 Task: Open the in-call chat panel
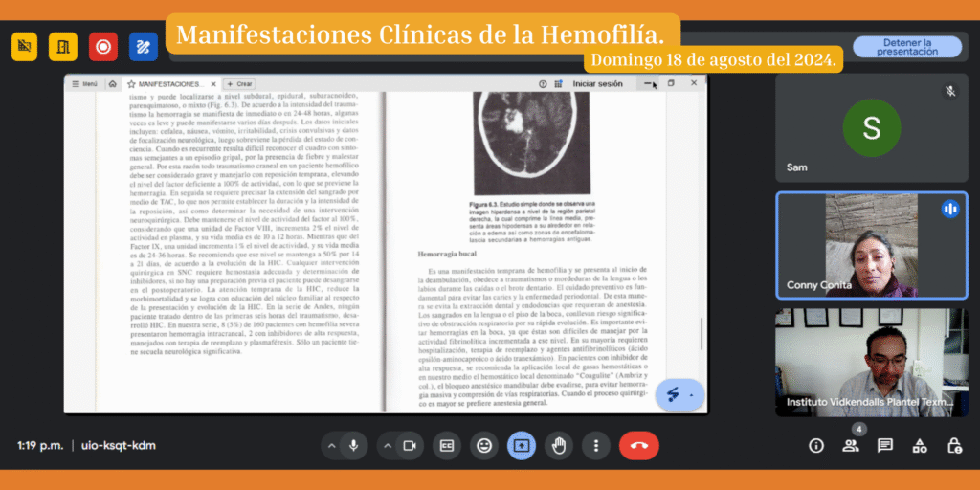click(885, 445)
